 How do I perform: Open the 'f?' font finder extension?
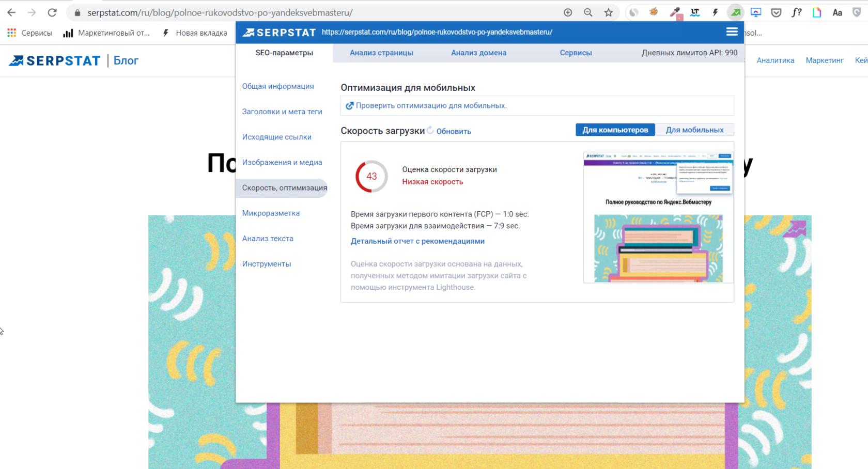click(797, 12)
